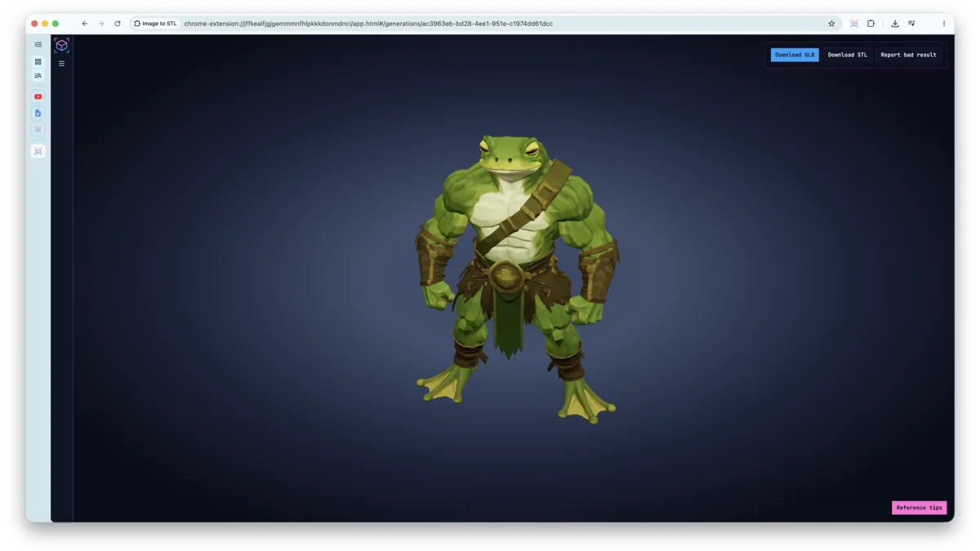Expand the browser vertical tab sidebar
980x551 pixels.
pyautogui.click(x=38, y=45)
